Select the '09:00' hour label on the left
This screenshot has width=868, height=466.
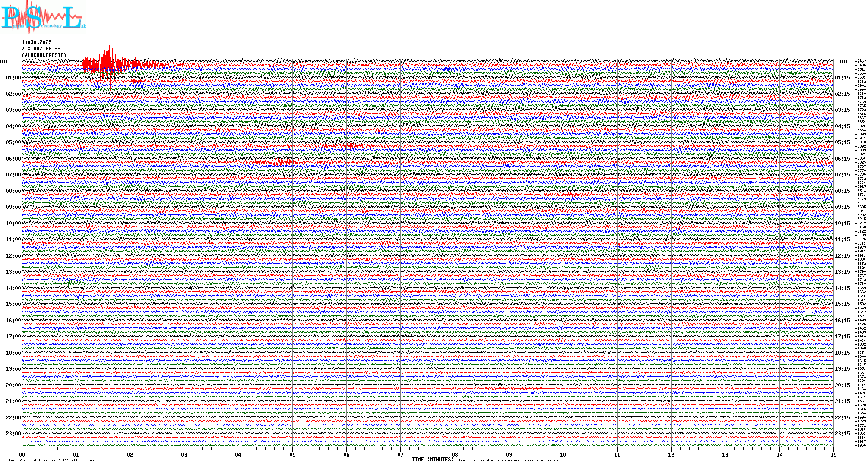point(13,207)
